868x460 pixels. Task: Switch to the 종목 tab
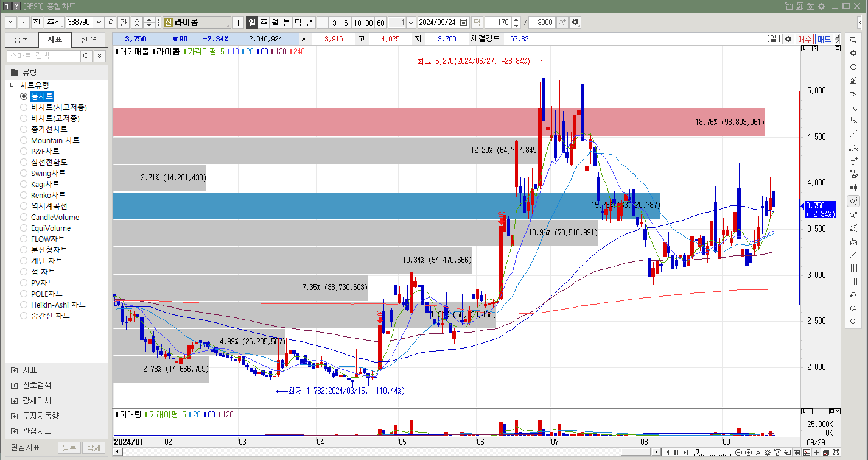(x=21, y=40)
